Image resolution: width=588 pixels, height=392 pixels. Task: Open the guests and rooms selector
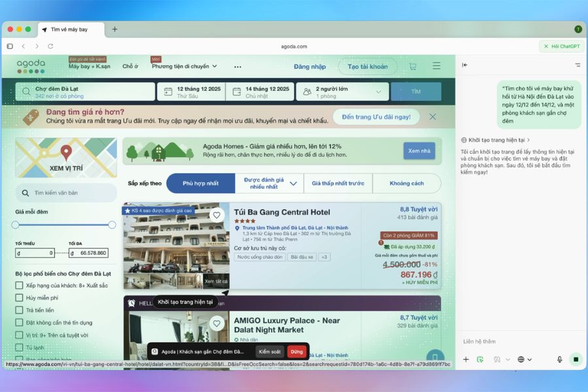click(x=342, y=92)
